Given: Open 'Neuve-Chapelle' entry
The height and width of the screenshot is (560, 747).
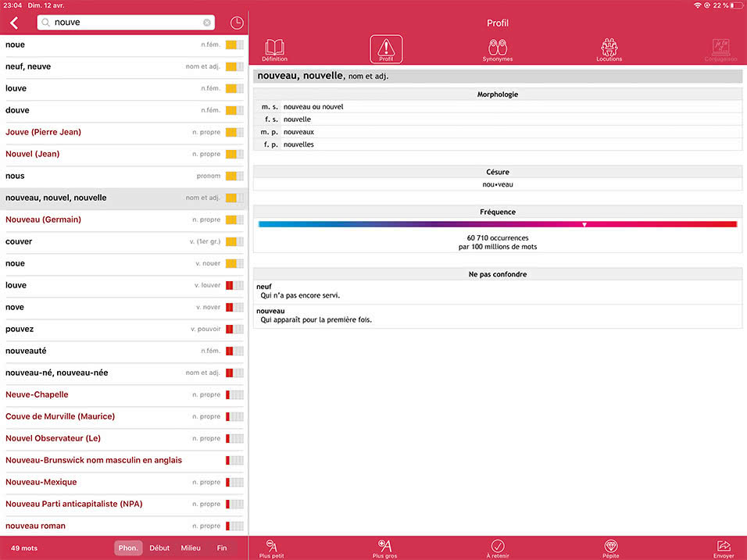Looking at the screenshot, I should 124,395.
